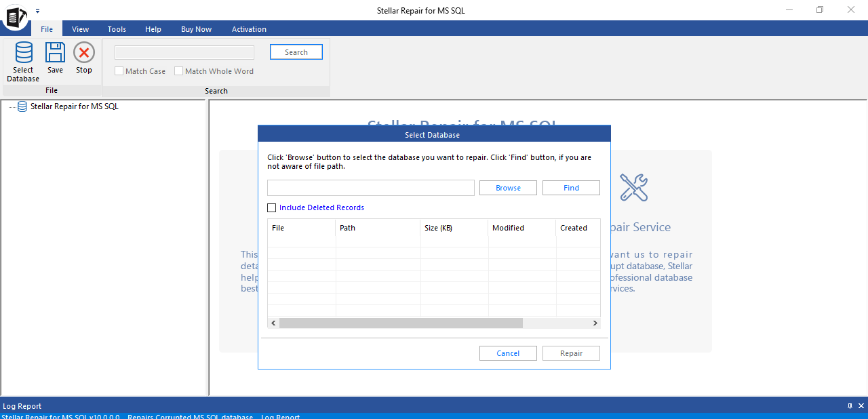Click the Size (KB) column header

[454, 228]
